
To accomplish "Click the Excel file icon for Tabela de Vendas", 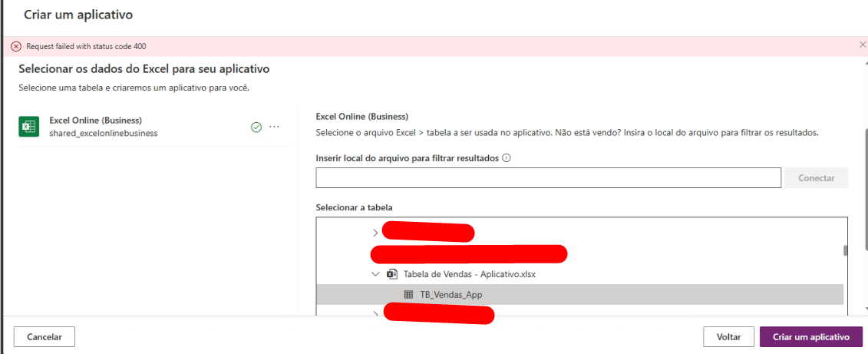I will (x=392, y=274).
